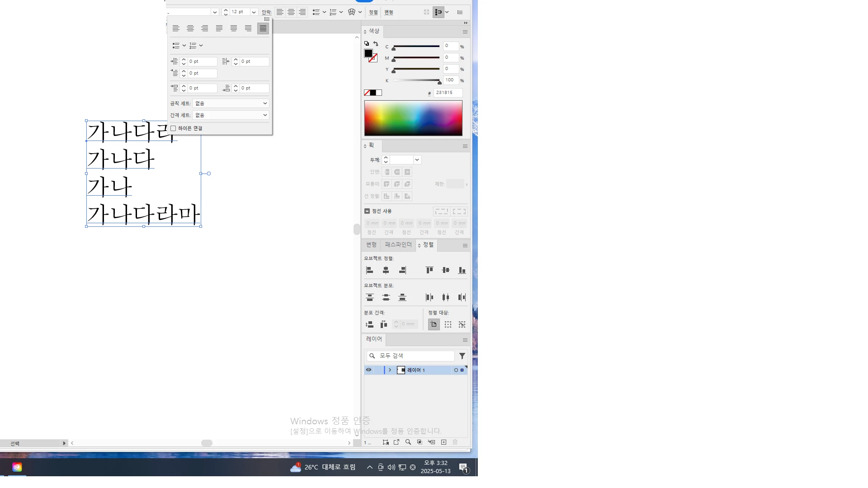
Task: Click the vertical distribute center icon
Action: [386, 297]
